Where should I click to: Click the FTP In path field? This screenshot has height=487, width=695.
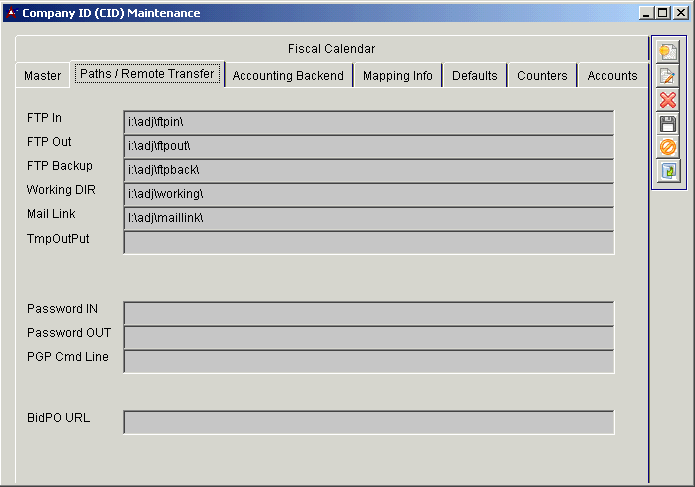[368, 122]
